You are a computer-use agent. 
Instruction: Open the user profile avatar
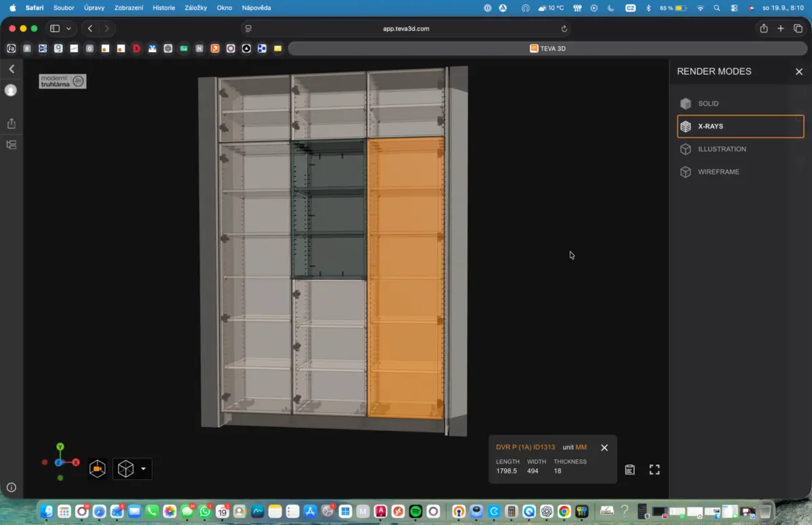click(11, 90)
